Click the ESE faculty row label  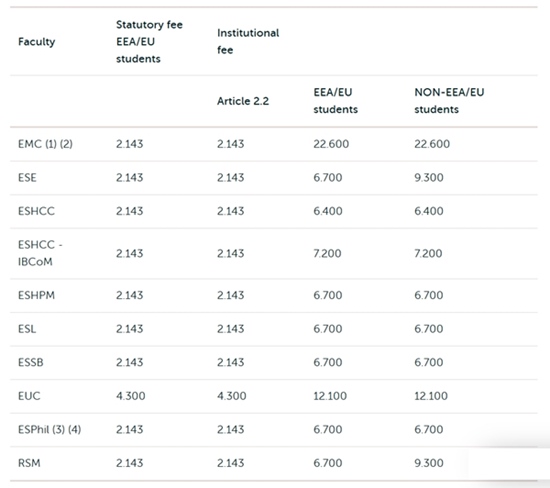[27, 178]
